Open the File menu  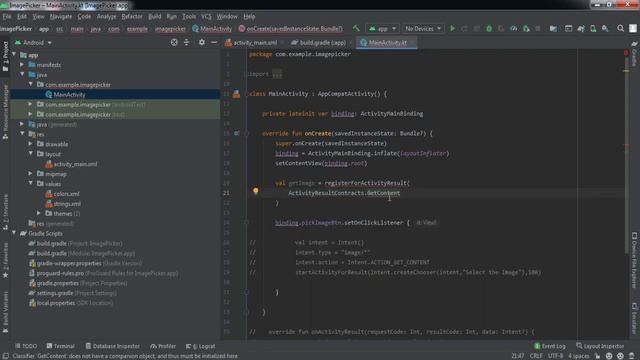click(x=7, y=17)
